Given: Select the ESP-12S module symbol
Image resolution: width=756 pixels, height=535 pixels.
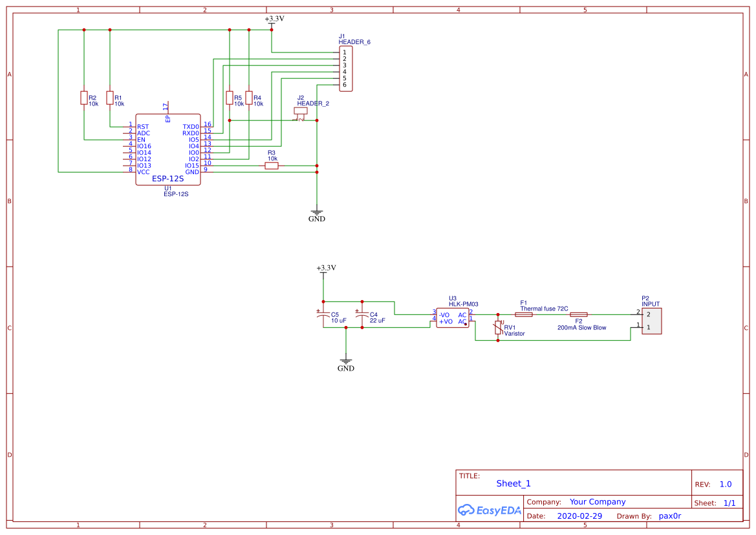Looking at the screenshot, I should point(167,149).
